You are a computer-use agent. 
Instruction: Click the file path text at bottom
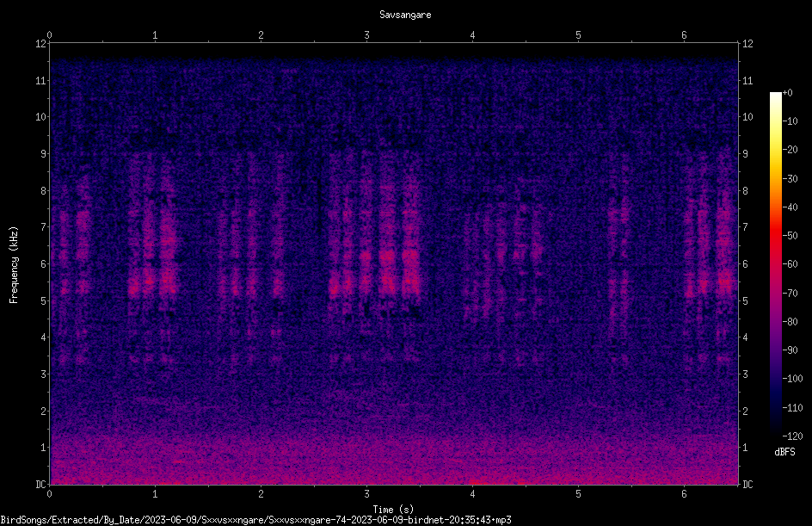click(255, 520)
